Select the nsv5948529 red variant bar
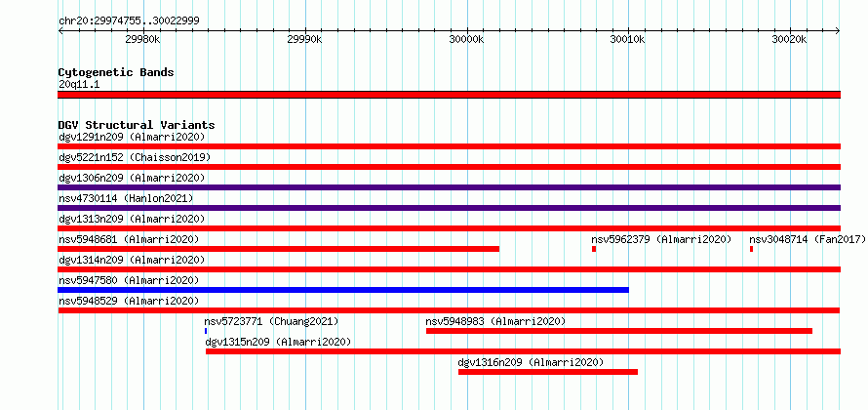868x410 pixels. [449, 310]
